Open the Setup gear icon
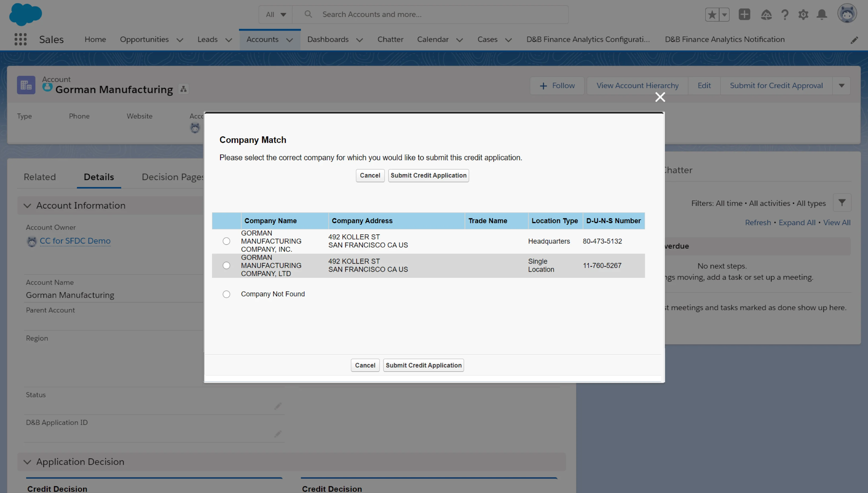868x493 pixels. click(803, 15)
